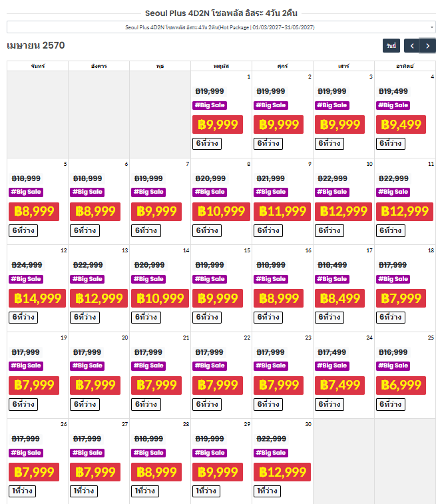The height and width of the screenshot is (504, 436).
Task: Choose the ฿8,999 price on April 28
Action: point(156,472)
